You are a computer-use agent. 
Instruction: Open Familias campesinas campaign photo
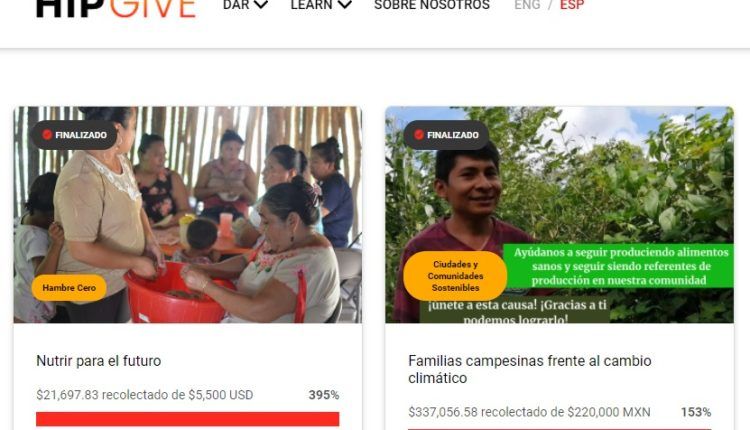(x=560, y=215)
